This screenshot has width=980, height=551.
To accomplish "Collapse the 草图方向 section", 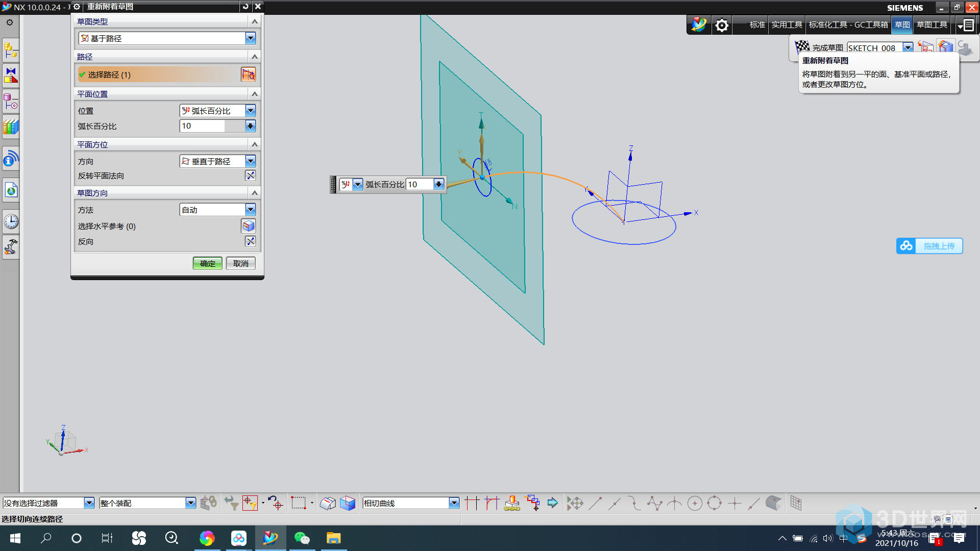I will pyautogui.click(x=255, y=193).
